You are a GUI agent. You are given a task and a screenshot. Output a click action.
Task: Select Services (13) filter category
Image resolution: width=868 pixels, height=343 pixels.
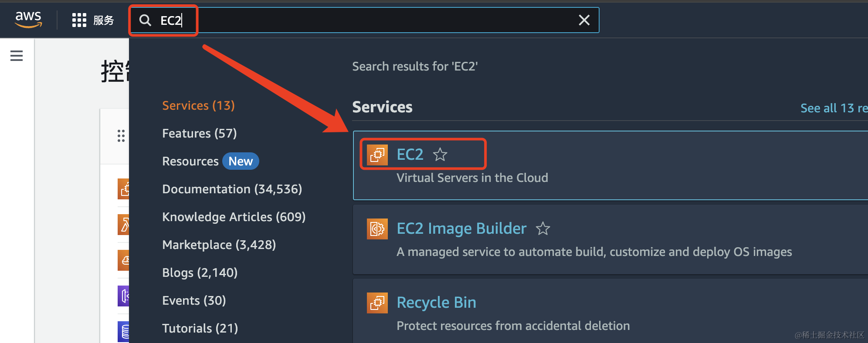coord(198,105)
